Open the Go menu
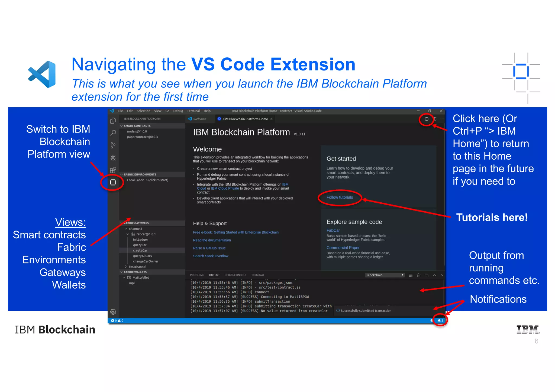This screenshot has width=555, height=392. [167, 111]
